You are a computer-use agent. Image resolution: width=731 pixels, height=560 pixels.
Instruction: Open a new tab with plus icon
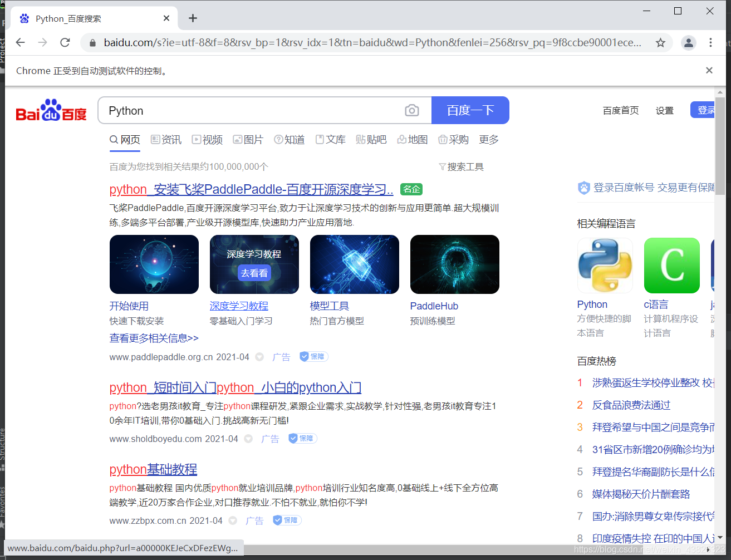tap(193, 18)
